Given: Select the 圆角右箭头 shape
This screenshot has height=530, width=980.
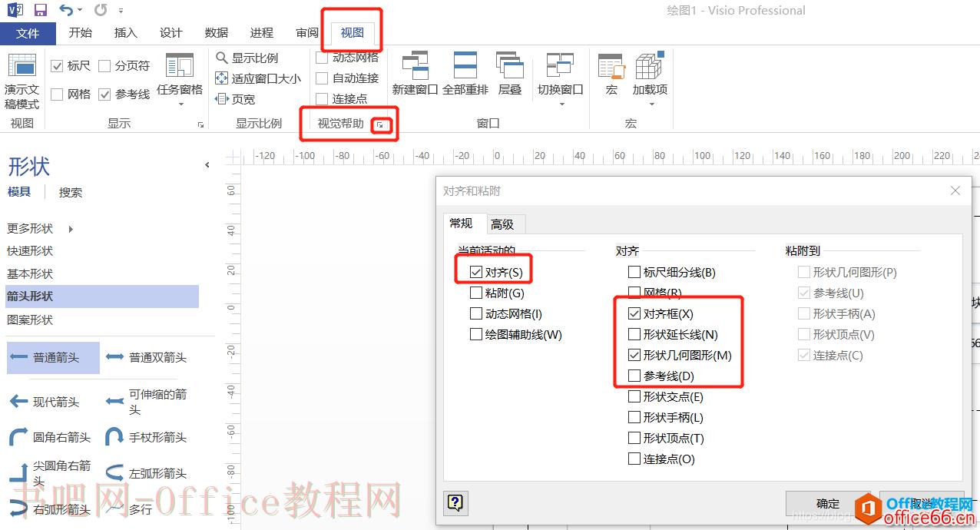Looking at the screenshot, I should tap(50, 437).
